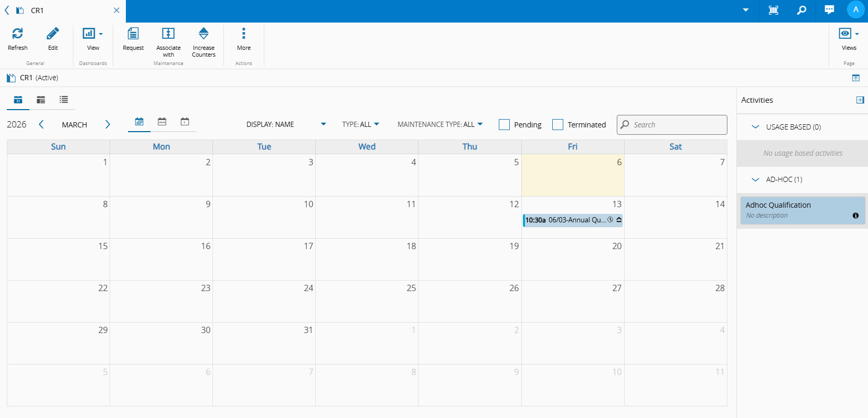The image size is (868, 418).
Task: Open the Type: All dropdown
Action: coord(360,125)
